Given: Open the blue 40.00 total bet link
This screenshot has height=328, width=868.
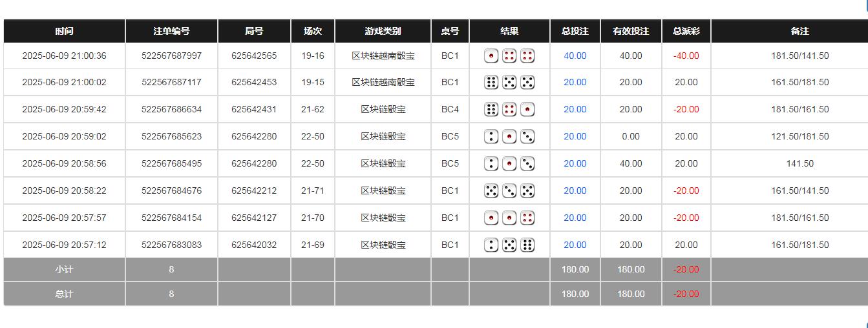Looking at the screenshot, I should (x=575, y=56).
